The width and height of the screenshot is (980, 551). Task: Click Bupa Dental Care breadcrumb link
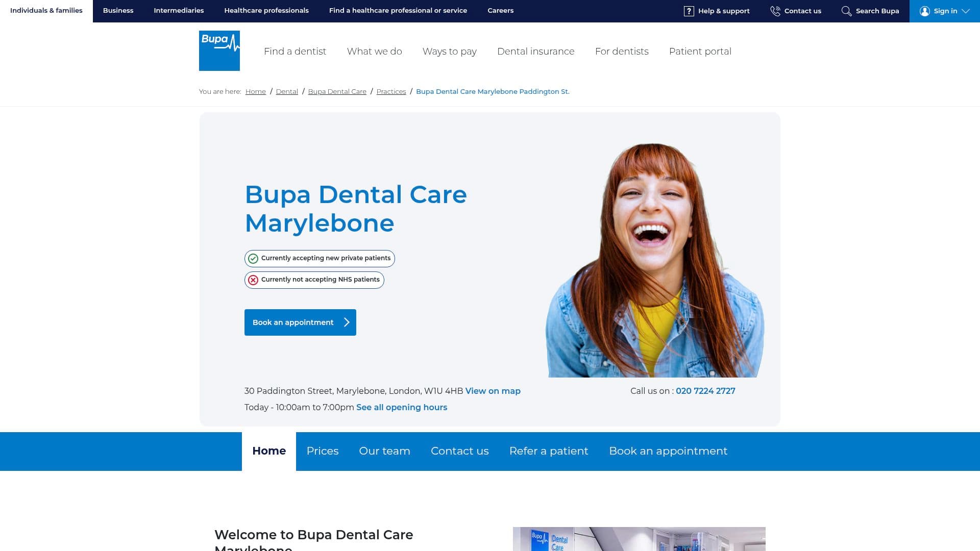337,92
